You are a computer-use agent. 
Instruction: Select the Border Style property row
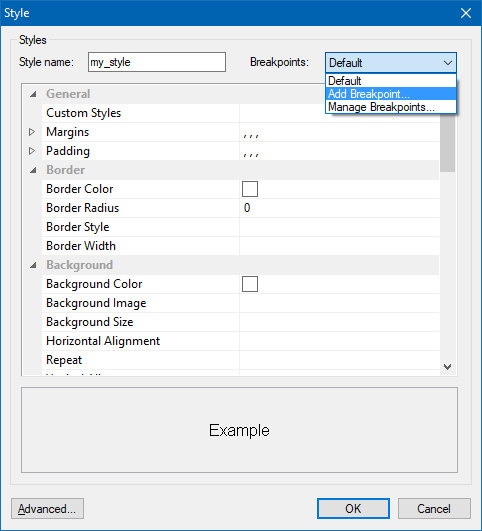[240, 227]
